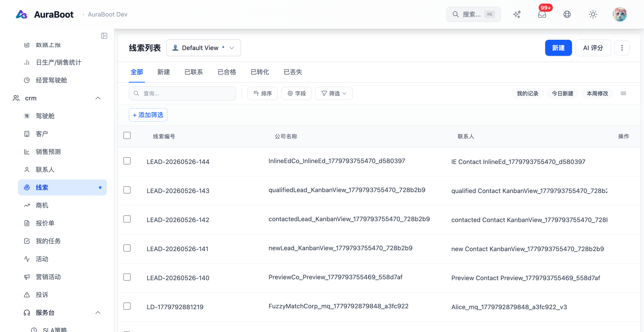
Task: Check the row LEAD-20260526-140
Action: (127, 277)
